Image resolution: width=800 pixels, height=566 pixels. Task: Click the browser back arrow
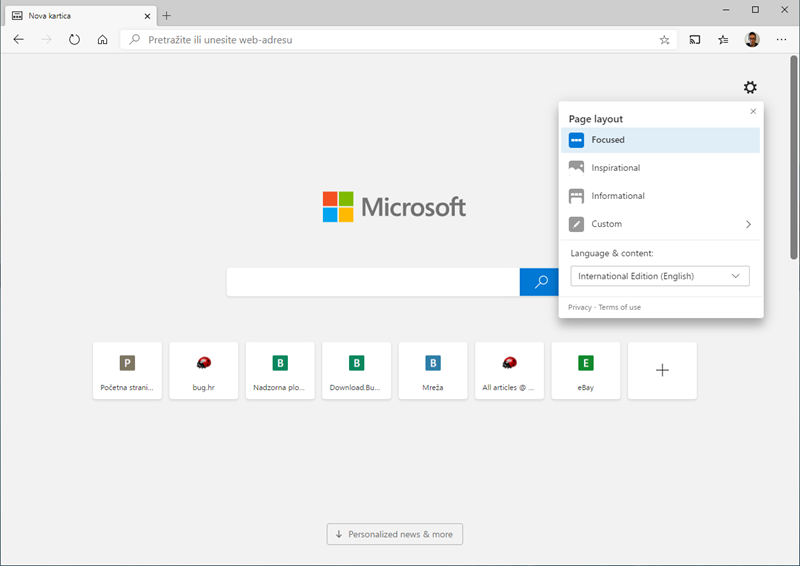pos(18,40)
